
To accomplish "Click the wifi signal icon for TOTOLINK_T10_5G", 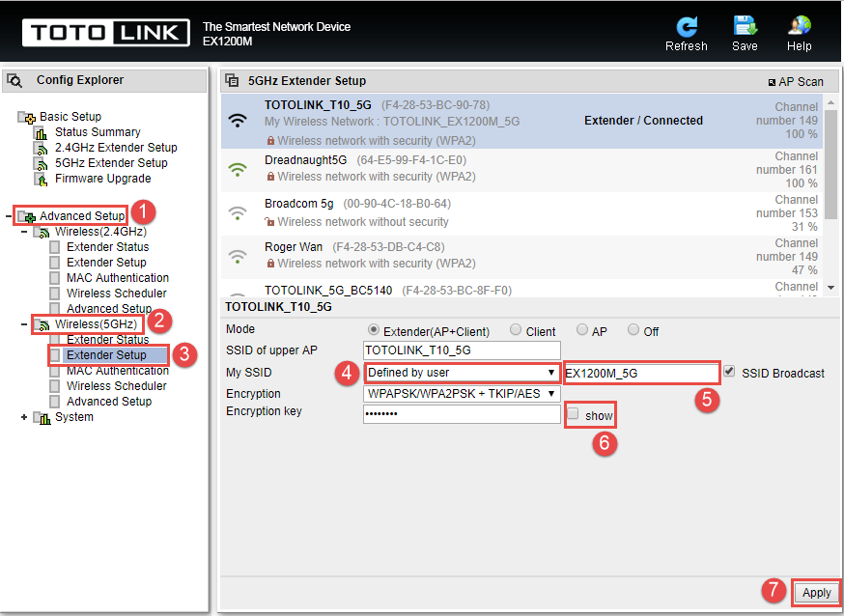I will 238,121.
